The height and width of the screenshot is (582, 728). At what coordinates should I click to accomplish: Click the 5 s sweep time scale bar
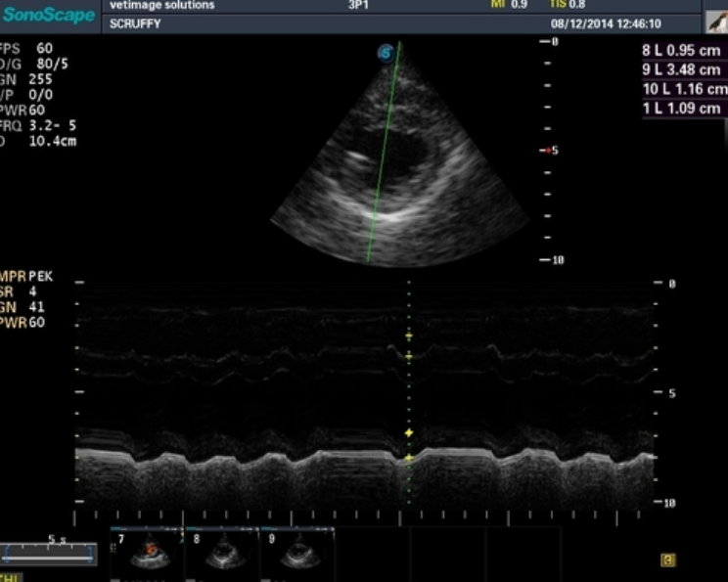tap(49, 554)
